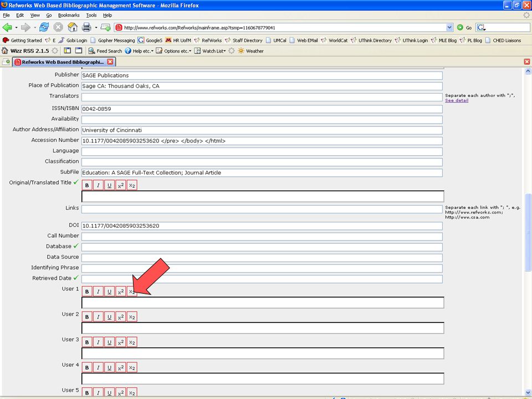This screenshot has width=532, height=399.
Task: Click the Language input field
Action: click(x=262, y=151)
